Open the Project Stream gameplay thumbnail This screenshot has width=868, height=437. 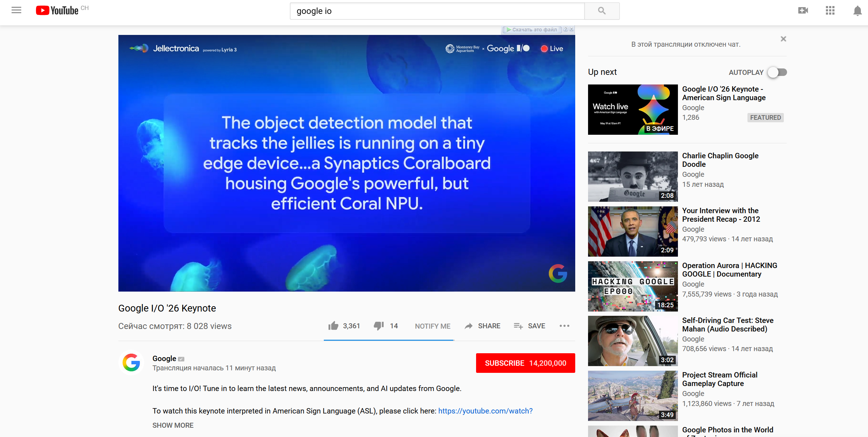tap(633, 396)
